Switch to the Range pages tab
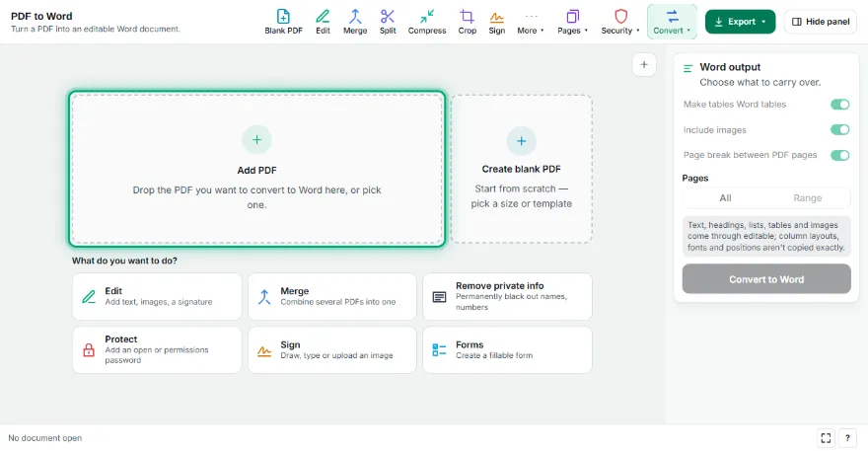The height and width of the screenshot is (451, 868). point(808,197)
